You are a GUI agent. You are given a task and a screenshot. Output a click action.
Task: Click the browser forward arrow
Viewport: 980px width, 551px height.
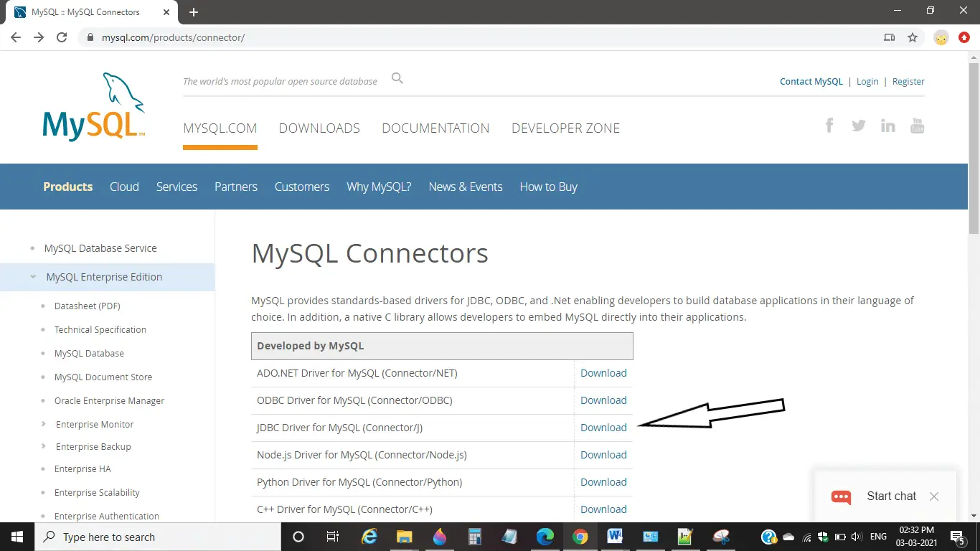click(x=39, y=37)
